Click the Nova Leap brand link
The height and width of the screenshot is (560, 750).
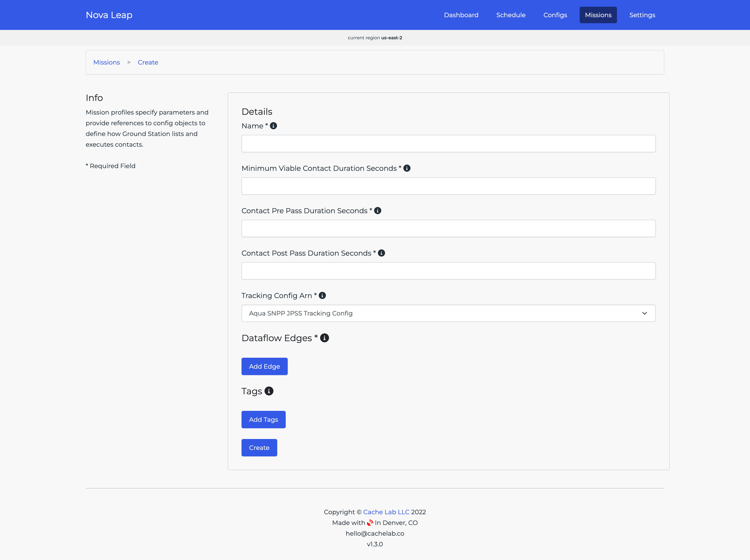coord(109,15)
